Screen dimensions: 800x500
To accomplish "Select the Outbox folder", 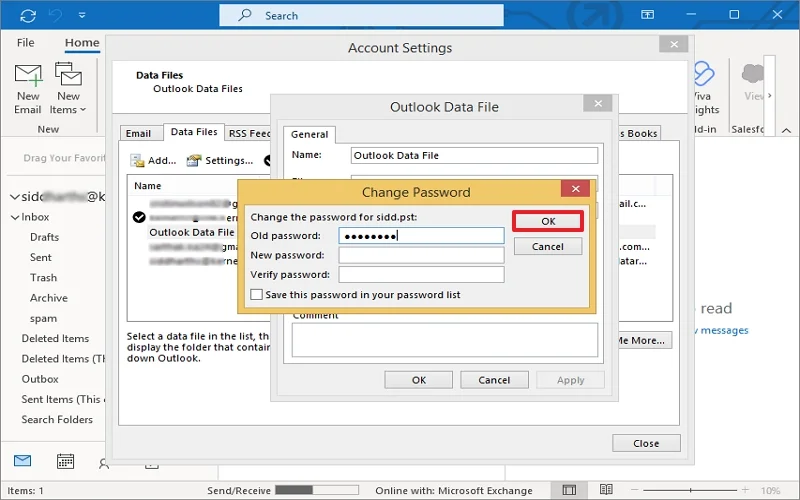I will pos(40,379).
